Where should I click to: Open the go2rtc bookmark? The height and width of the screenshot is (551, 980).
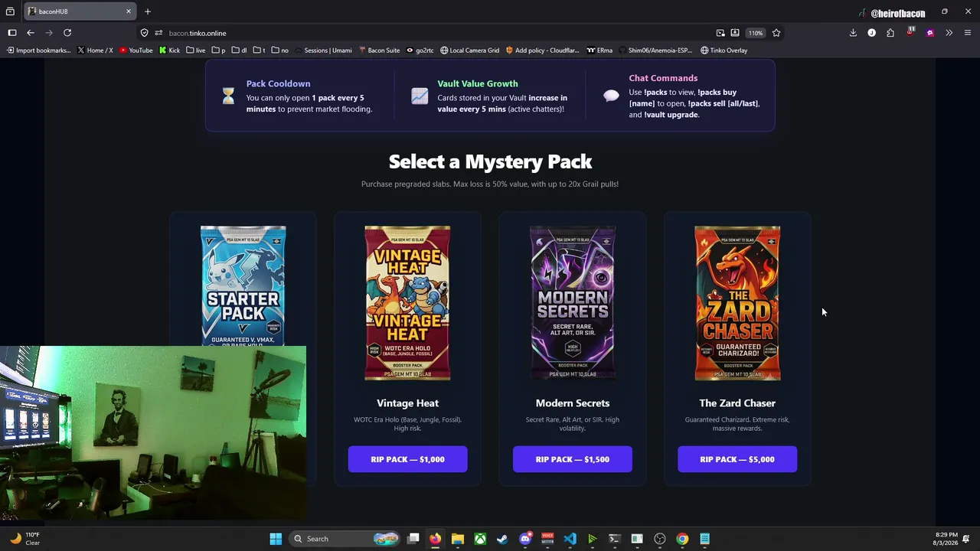point(420,51)
